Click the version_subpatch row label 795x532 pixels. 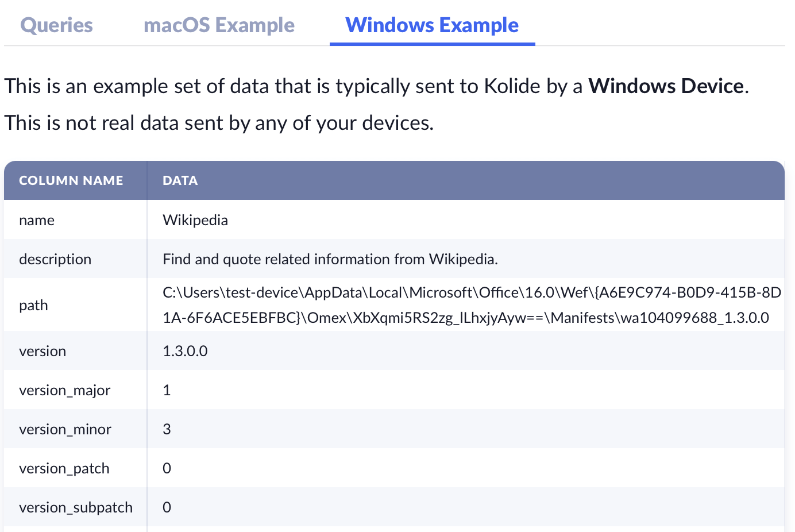click(x=76, y=507)
